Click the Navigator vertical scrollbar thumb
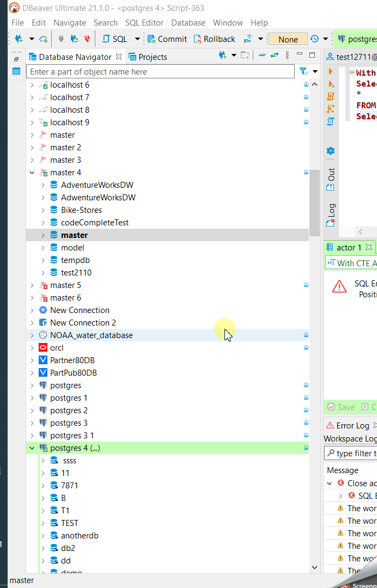377x588 pixels. pos(314,203)
